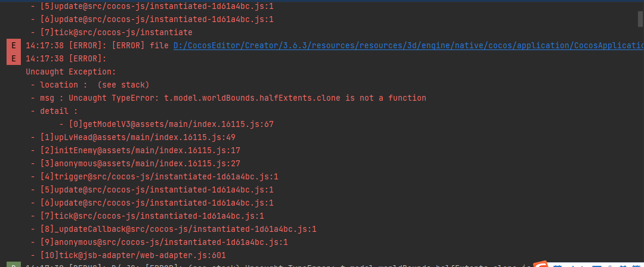644x267 pixels.
Task: Click the orange Sogou input method icon
Action: point(540,265)
